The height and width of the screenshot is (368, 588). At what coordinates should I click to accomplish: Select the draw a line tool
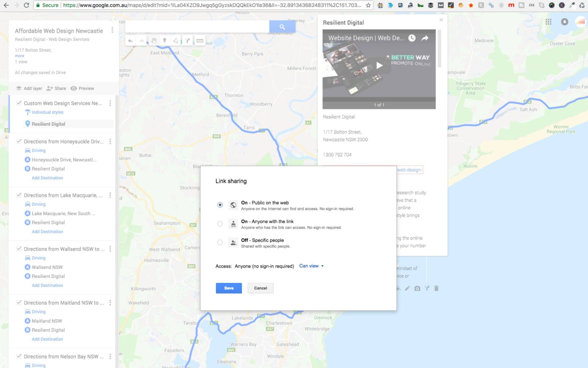pos(175,41)
